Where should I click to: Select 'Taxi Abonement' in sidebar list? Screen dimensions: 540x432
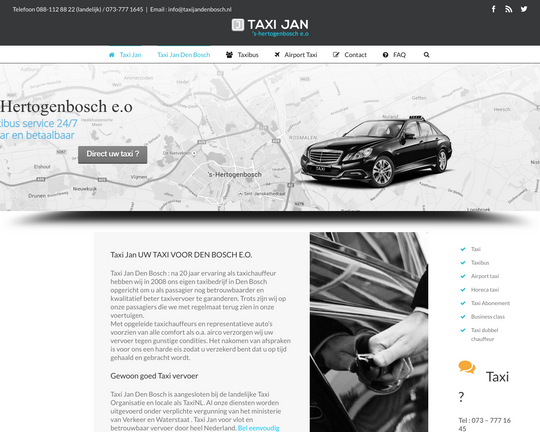click(x=490, y=303)
